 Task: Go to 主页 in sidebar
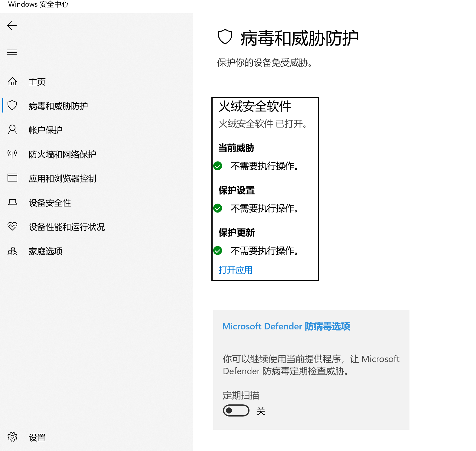point(37,82)
